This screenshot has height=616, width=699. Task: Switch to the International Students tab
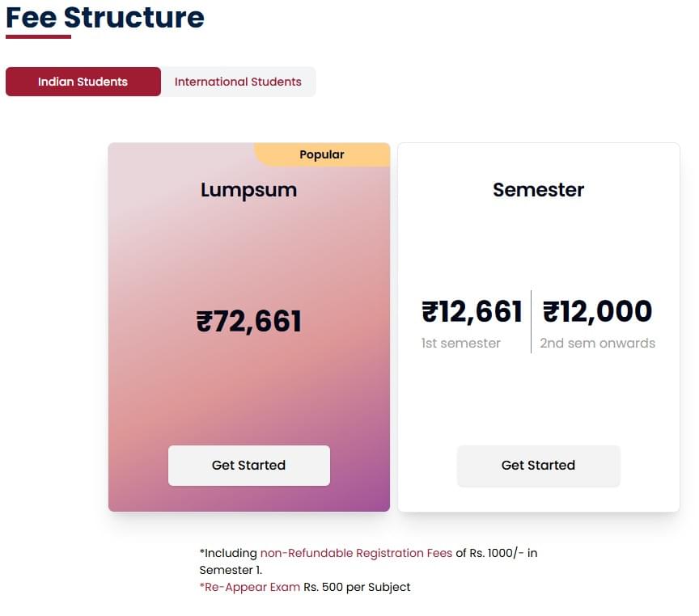click(238, 82)
